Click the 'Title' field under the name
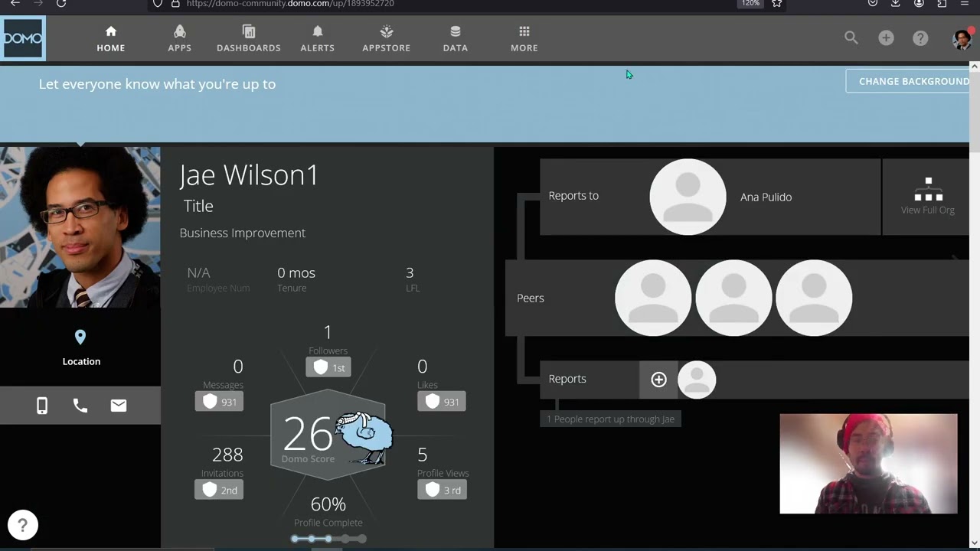980x551 pixels. tap(198, 206)
